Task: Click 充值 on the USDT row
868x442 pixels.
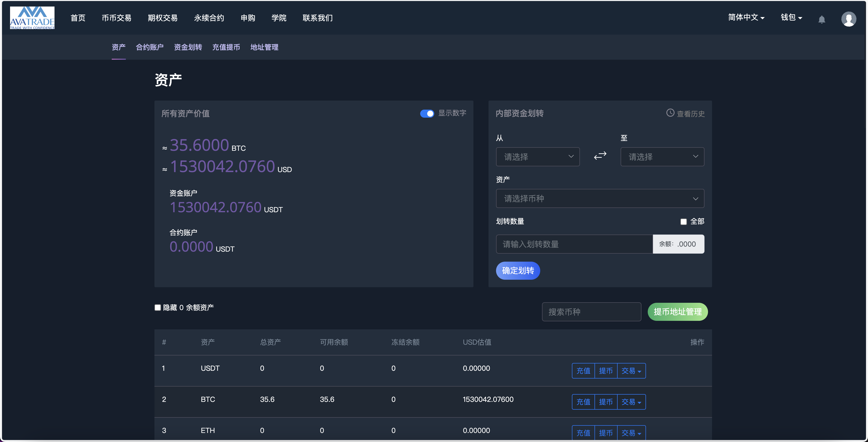Action: [583, 371]
